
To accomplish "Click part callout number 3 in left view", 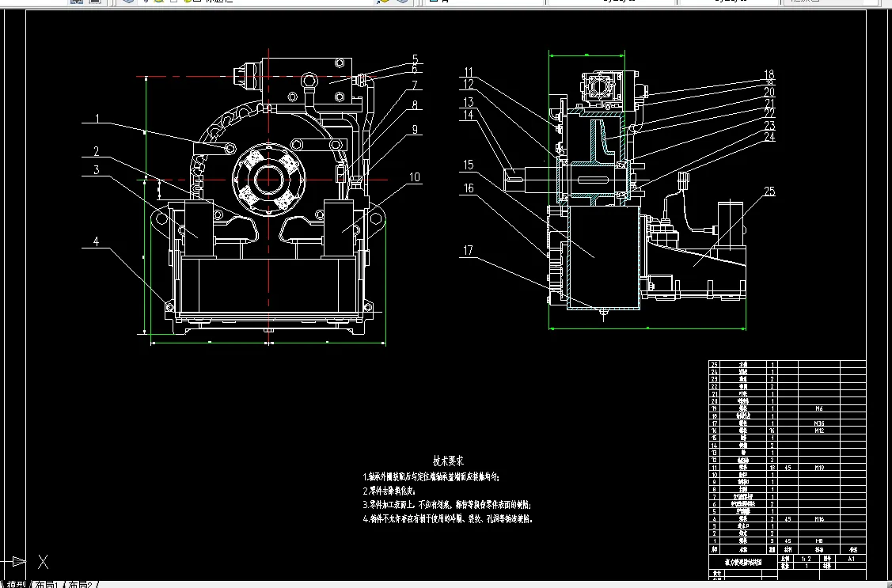I will point(96,169).
